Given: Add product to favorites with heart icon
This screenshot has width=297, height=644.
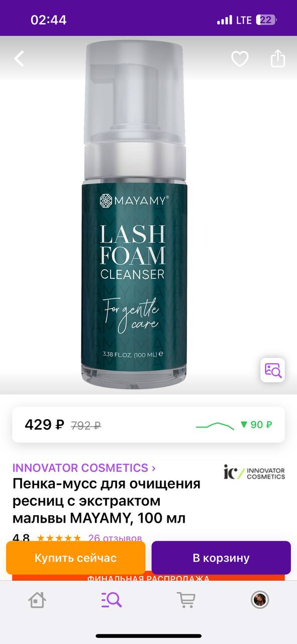Looking at the screenshot, I should (240, 59).
